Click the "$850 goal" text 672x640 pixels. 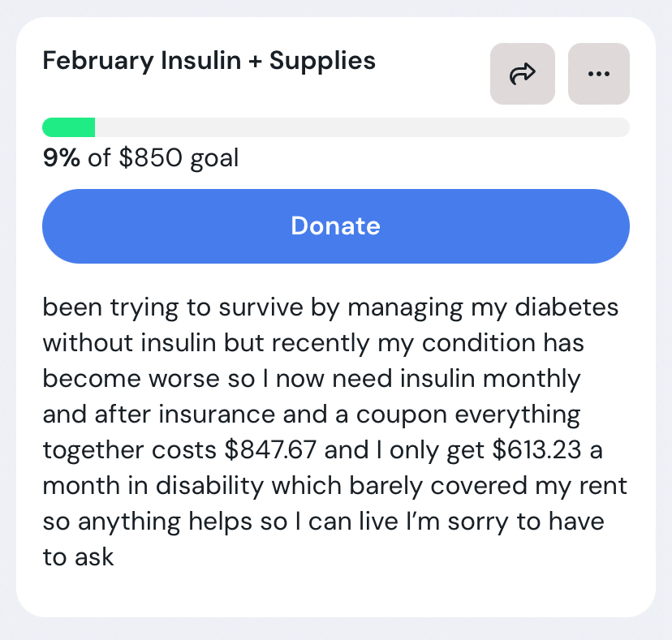pyautogui.click(x=179, y=157)
